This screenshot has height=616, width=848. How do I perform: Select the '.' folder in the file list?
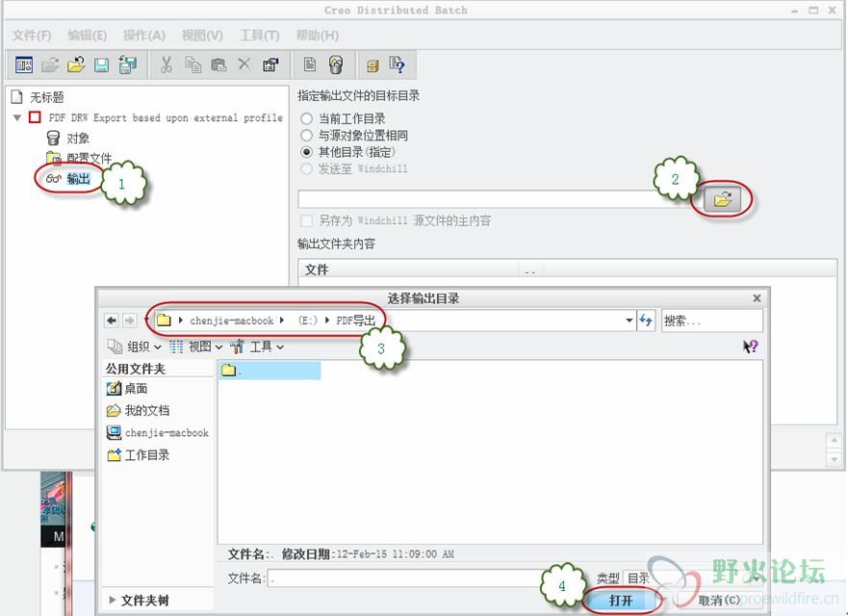point(270,371)
